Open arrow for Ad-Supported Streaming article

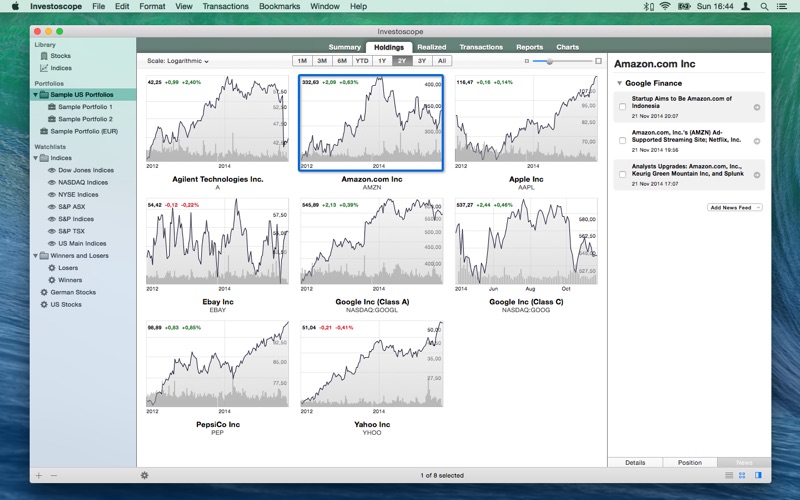pos(757,141)
